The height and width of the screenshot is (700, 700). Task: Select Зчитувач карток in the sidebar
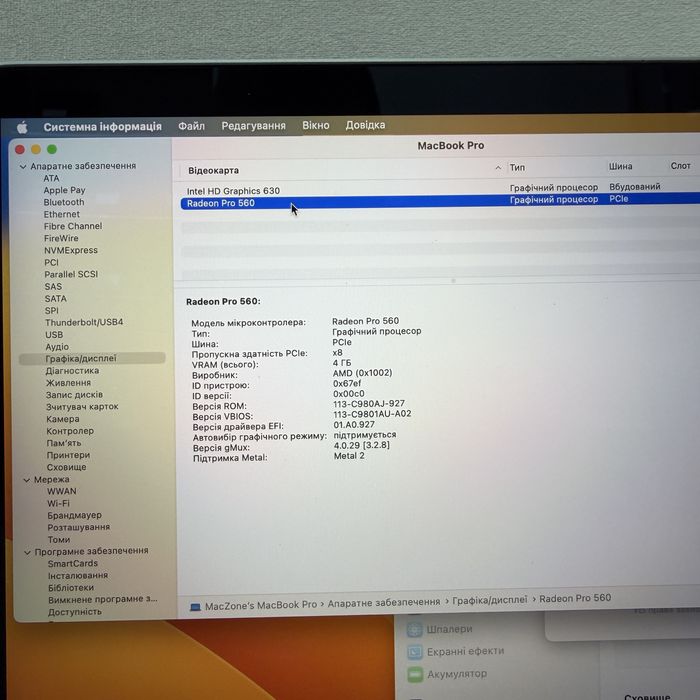pyautogui.click(x=82, y=407)
